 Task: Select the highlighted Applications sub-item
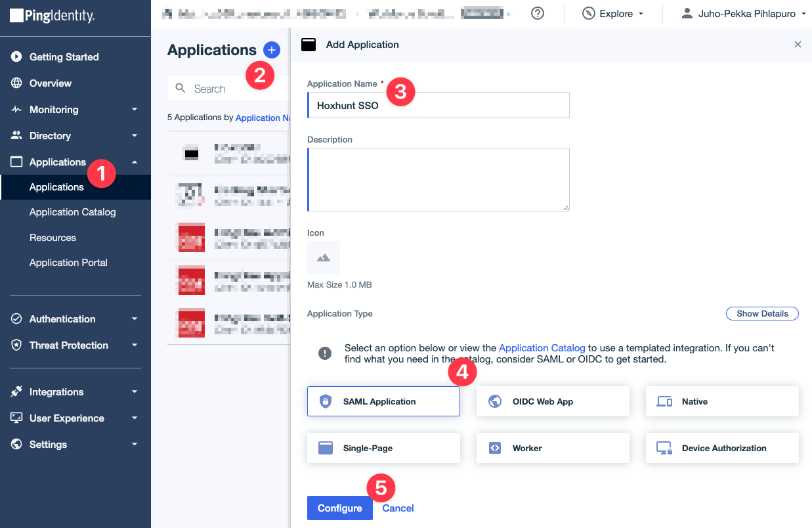pos(75,187)
